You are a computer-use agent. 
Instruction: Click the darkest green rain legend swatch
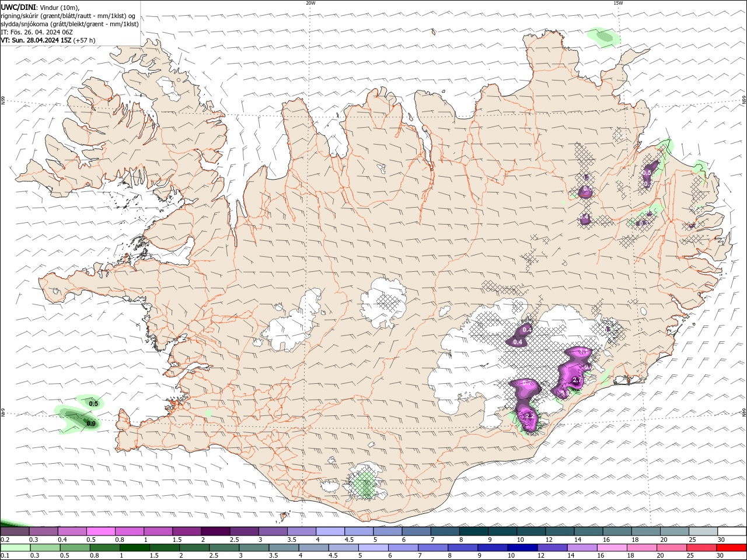[134, 548]
